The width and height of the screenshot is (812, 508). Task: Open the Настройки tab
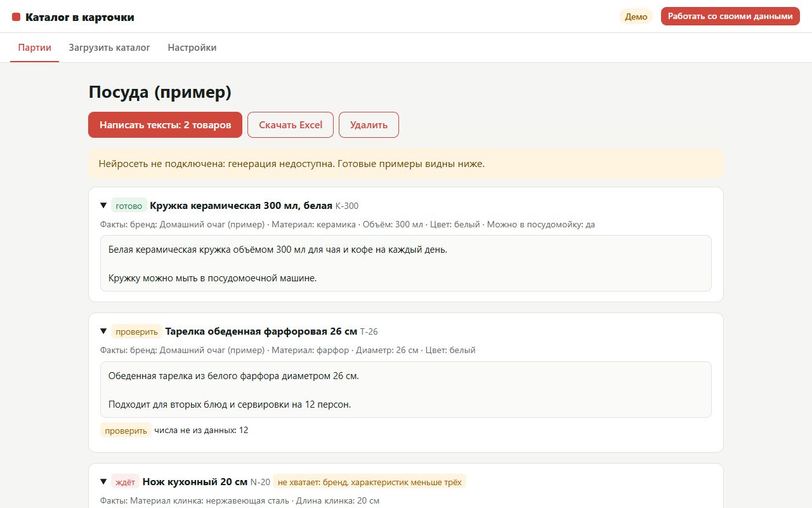(x=192, y=48)
